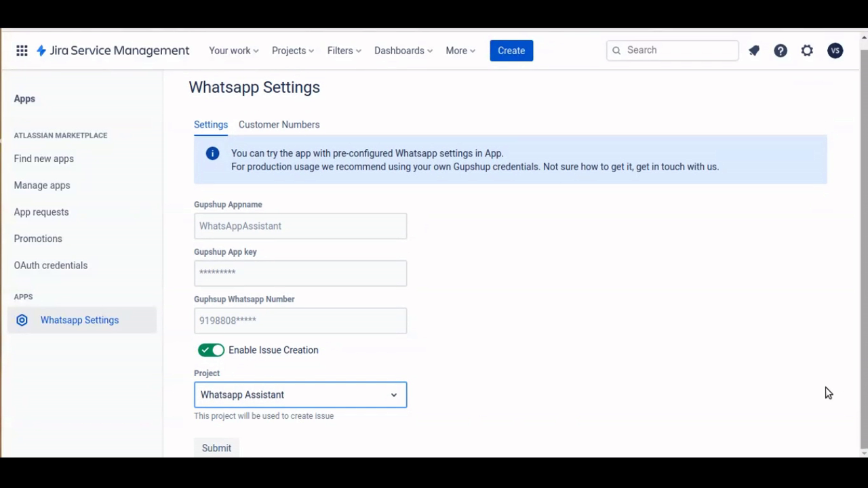Click the Enable Issue Creation label
This screenshot has width=868, height=488.
pyautogui.click(x=273, y=350)
